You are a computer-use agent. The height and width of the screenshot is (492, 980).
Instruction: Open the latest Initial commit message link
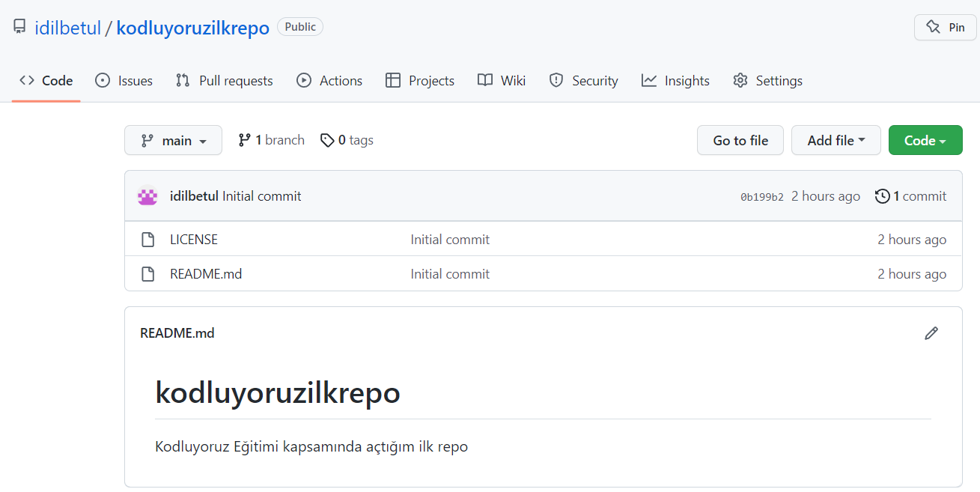262,196
